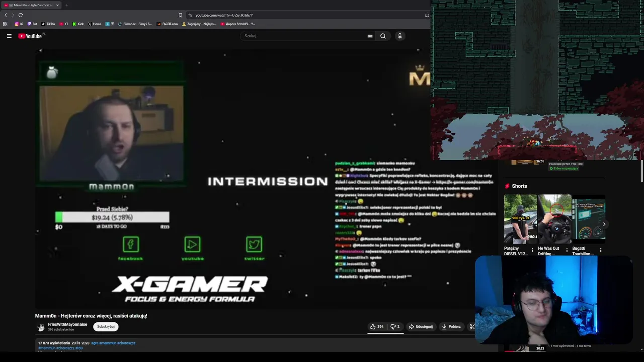Click the page scrollbar on the right edge
644x362 pixels.
click(x=642, y=172)
